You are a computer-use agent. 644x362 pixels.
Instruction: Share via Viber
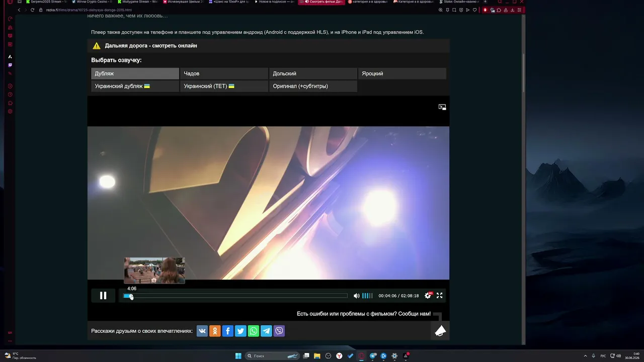[x=279, y=331]
